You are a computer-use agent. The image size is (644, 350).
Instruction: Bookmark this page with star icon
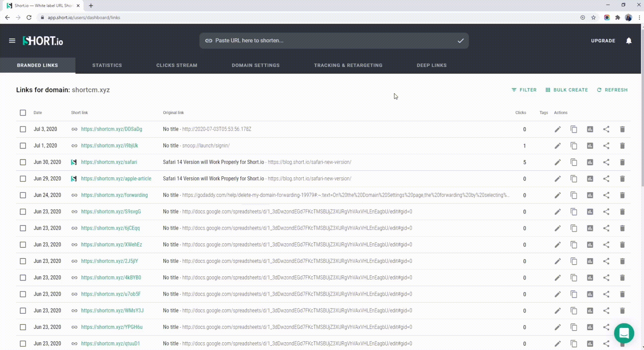(593, 17)
